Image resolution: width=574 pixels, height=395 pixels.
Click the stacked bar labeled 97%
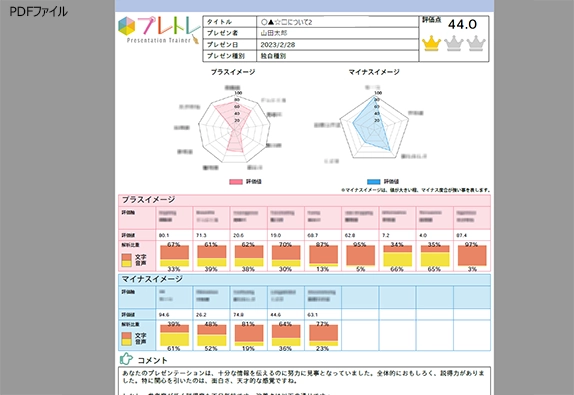(x=472, y=256)
